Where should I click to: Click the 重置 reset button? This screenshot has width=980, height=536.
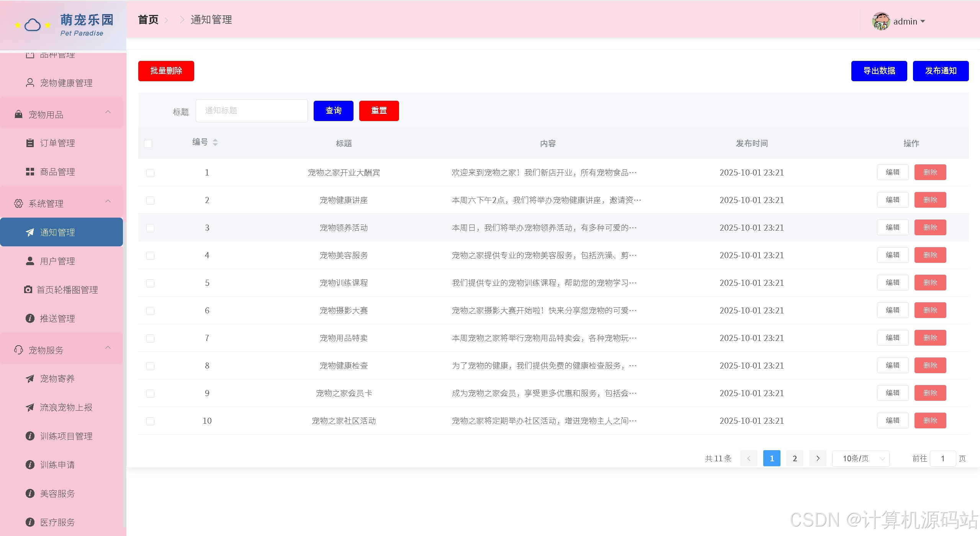pyautogui.click(x=379, y=111)
